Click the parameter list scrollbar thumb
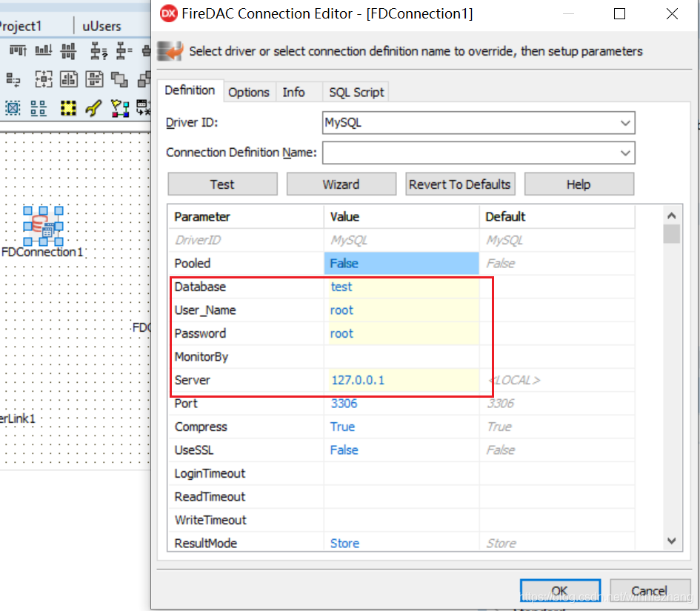 coord(671,234)
